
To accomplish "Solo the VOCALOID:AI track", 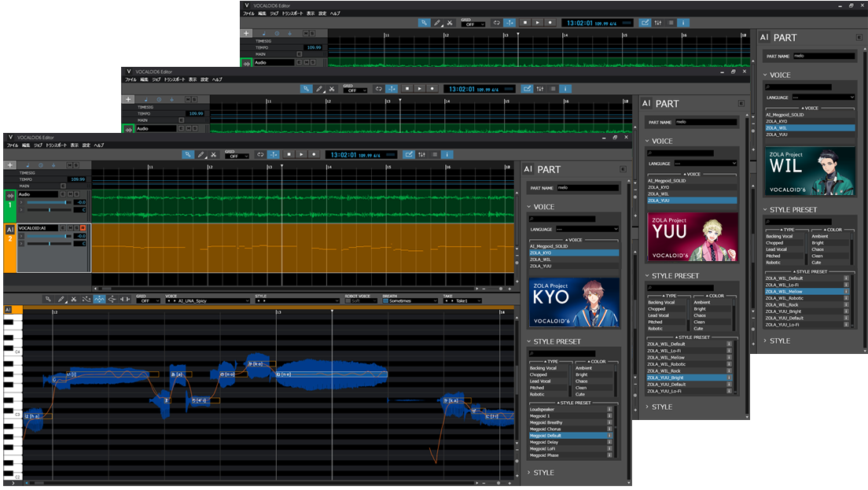I will [76, 228].
